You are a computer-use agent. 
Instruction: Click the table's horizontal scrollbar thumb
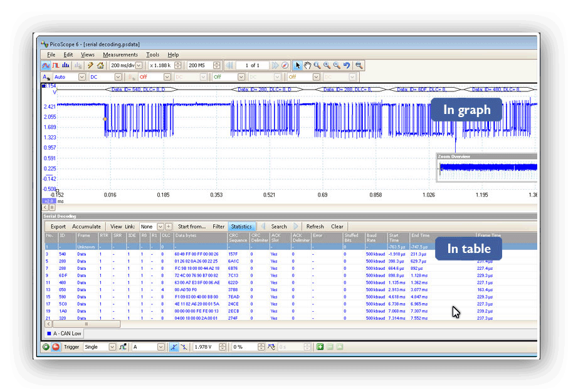(86, 324)
